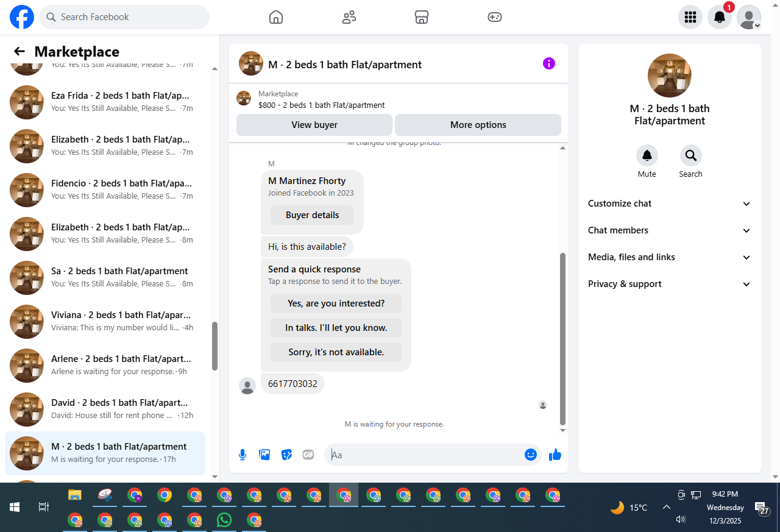This screenshot has width=780, height=532.
Task: Open Buyer details for M Martinez Fhorty
Action: pos(313,215)
